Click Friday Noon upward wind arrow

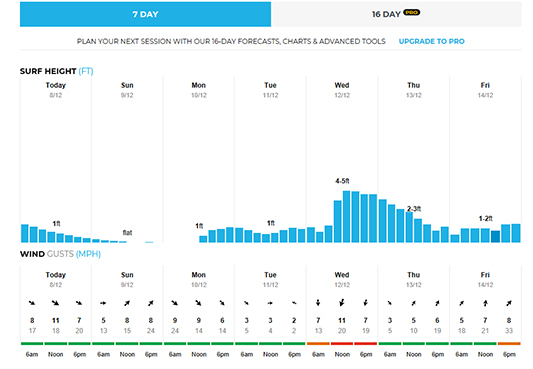click(x=485, y=303)
